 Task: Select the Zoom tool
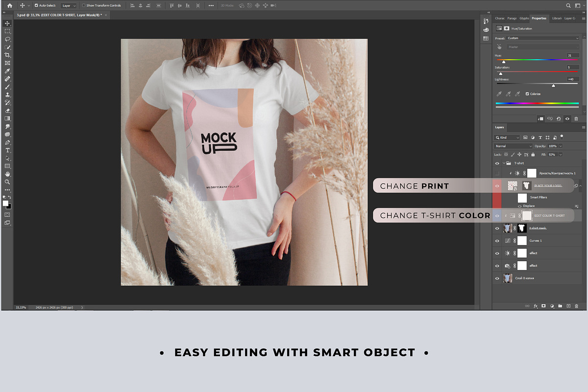click(7, 181)
